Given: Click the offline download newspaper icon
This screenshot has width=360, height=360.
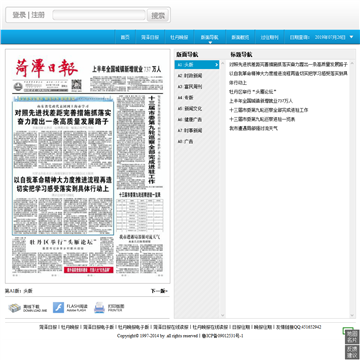Looking at the screenshot, I should pos(14,308).
